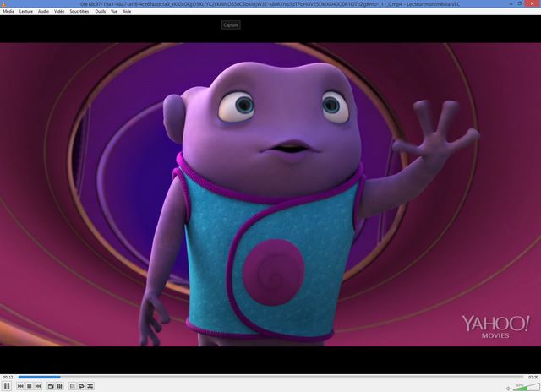Stop the video playback
541x392 pixels.
pyautogui.click(x=30, y=386)
